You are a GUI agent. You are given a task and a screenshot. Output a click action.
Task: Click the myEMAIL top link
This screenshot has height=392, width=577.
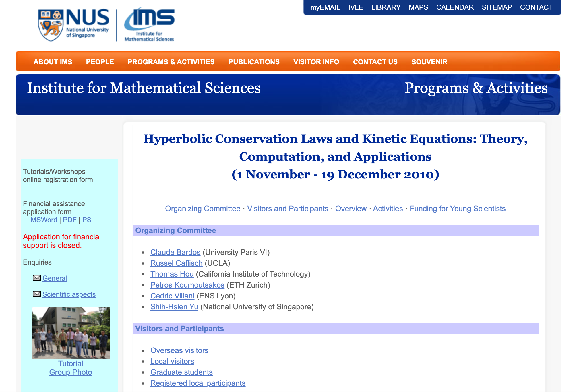[x=325, y=7]
